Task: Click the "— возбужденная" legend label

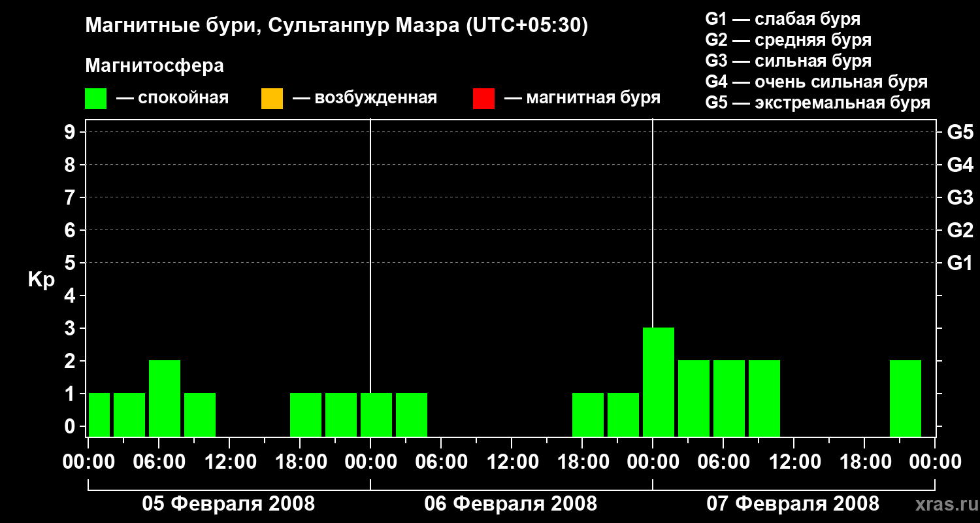Action: [x=365, y=98]
